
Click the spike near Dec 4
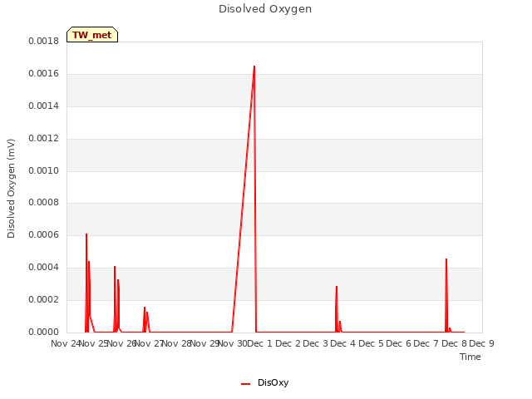click(337, 287)
